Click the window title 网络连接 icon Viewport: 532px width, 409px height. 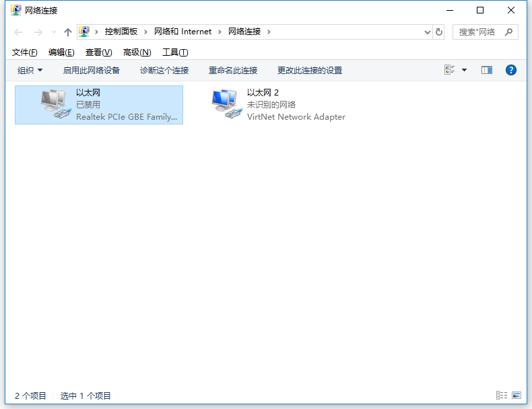click(16, 10)
